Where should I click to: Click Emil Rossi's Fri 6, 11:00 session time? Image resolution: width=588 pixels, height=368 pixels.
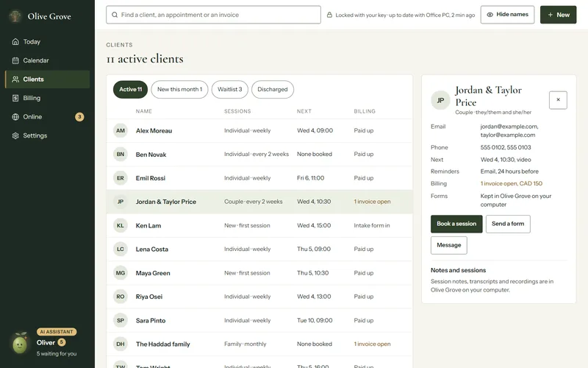coord(310,178)
